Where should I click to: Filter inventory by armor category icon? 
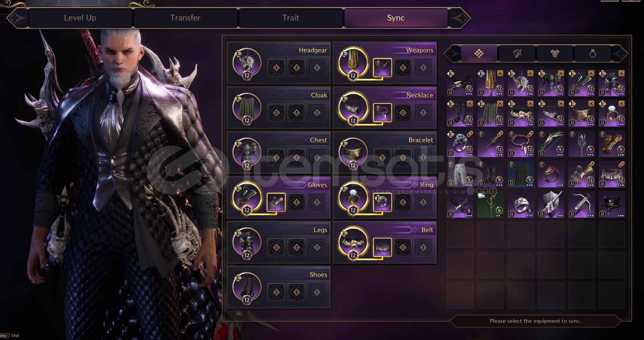[555, 54]
